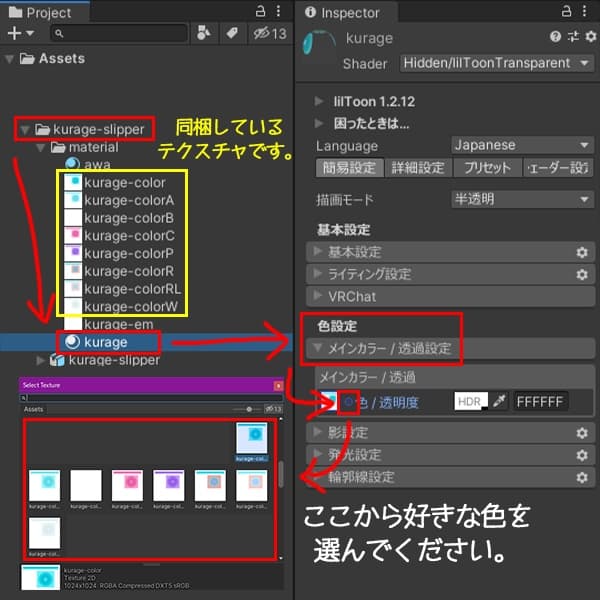Open gear menu for 輪郭線設定
The image size is (600, 600).
(582, 477)
